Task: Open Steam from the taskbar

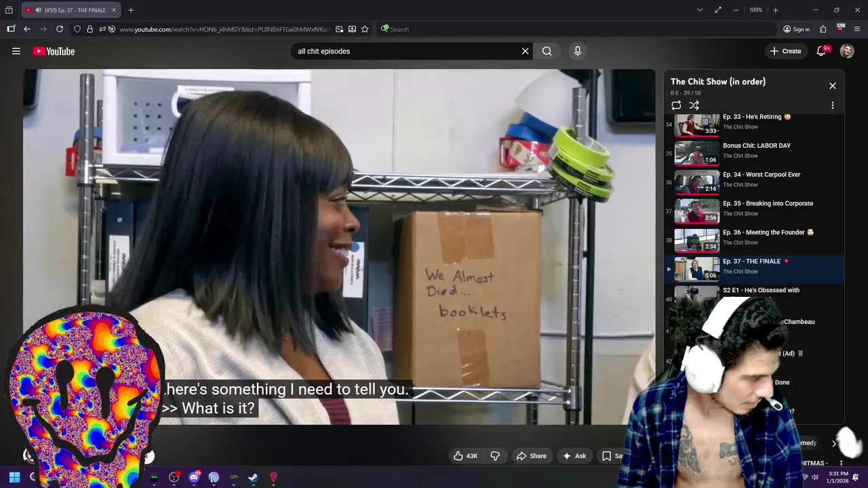Action: pos(253,477)
